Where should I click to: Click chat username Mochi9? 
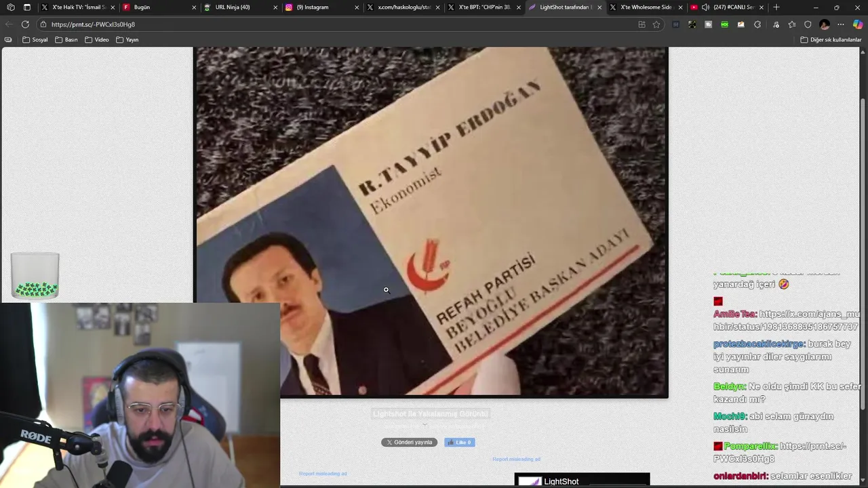pyautogui.click(x=730, y=416)
